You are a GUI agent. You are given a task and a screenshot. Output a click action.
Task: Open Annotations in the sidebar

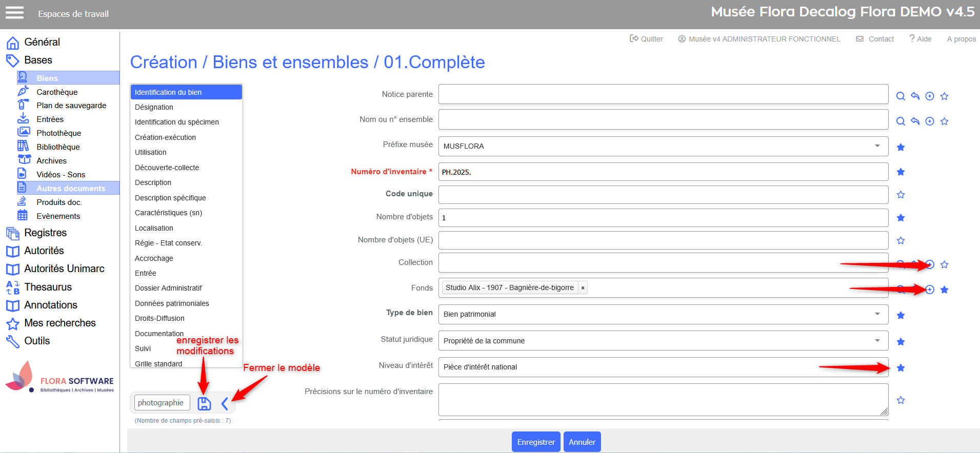coord(51,305)
